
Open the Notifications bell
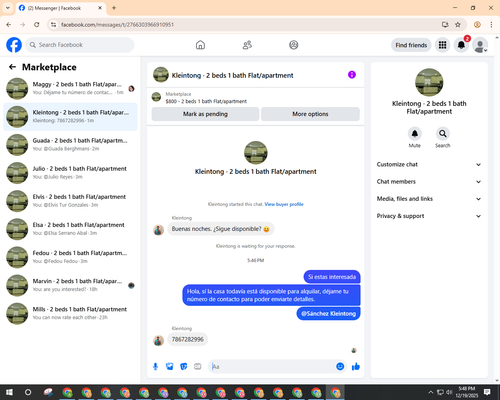pyautogui.click(x=461, y=45)
